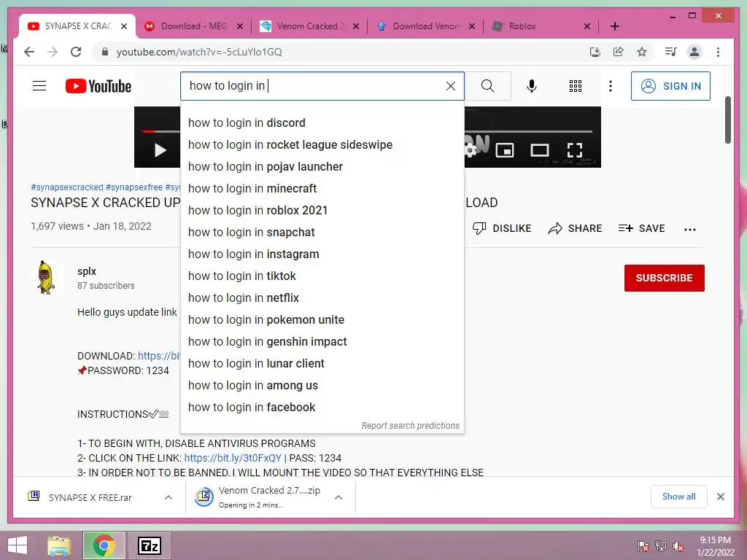Open video settings gear icon

coord(471,150)
